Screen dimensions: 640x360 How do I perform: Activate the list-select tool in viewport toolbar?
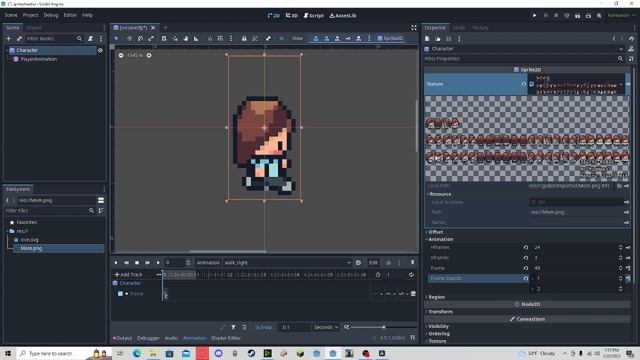coord(164,38)
